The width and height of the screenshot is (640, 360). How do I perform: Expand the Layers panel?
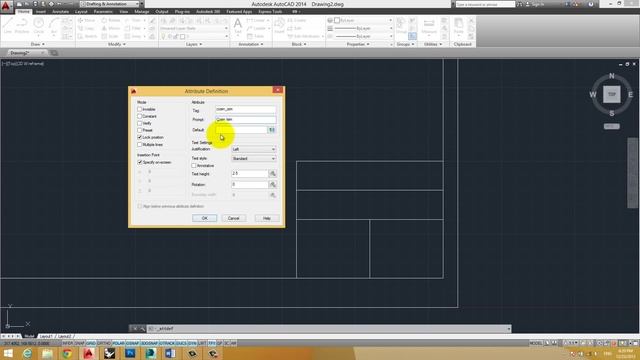click(x=194, y=44)
